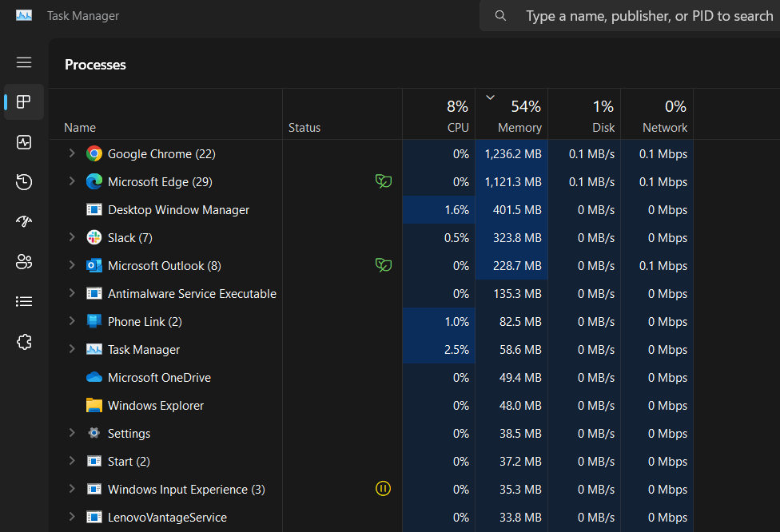Click the Antimalware Service Executable icon

point(94,293)
